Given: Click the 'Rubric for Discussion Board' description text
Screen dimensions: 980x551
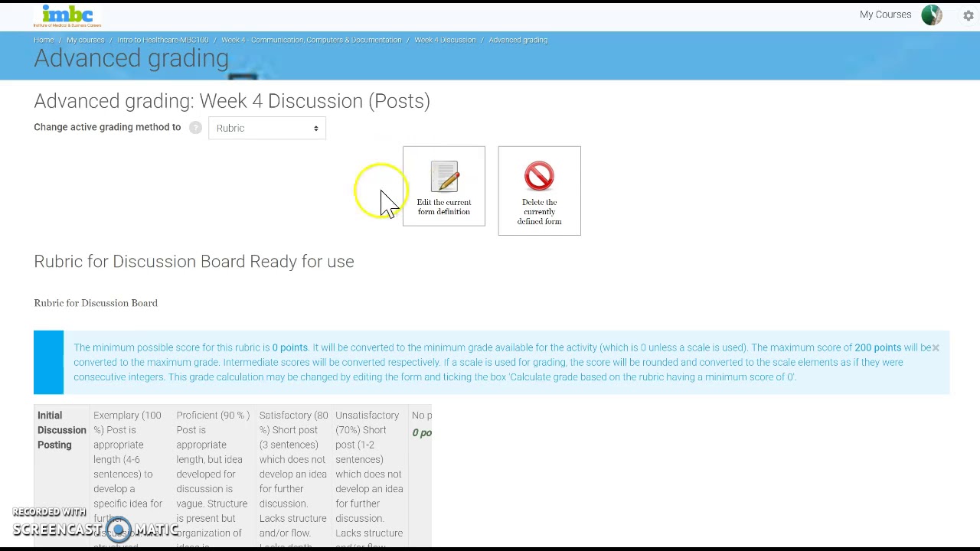Looking at the screenshot, I should pyautogui.click(x=96, y=303).
